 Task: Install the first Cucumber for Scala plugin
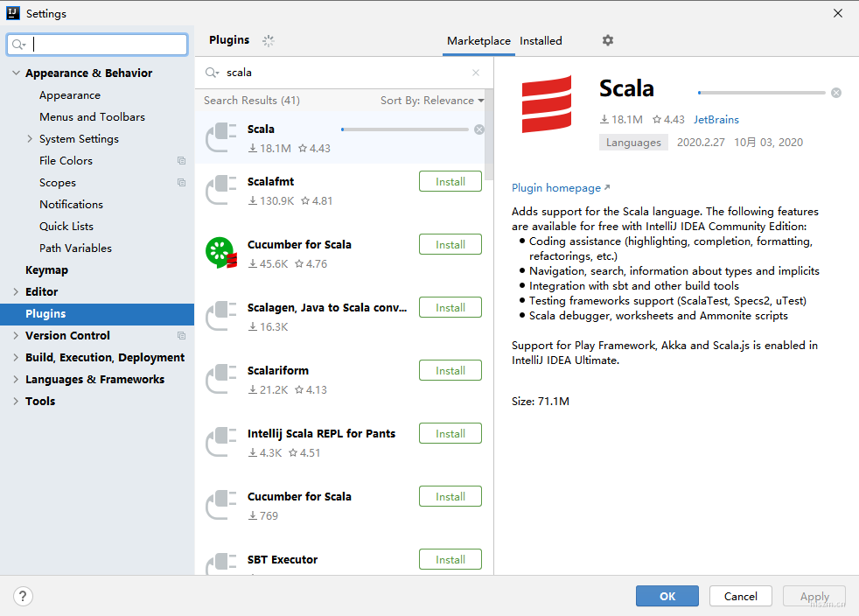pos(450,244)
